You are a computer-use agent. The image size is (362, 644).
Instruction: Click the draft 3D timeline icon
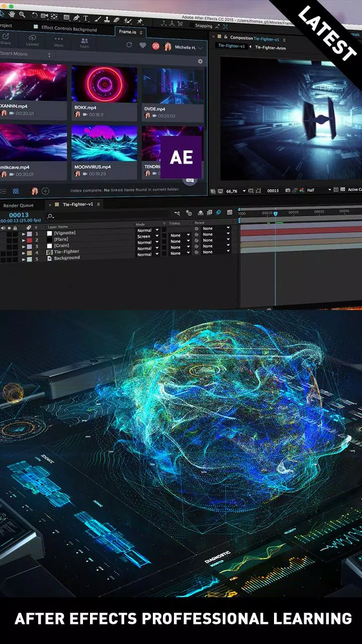click(189, 213)
